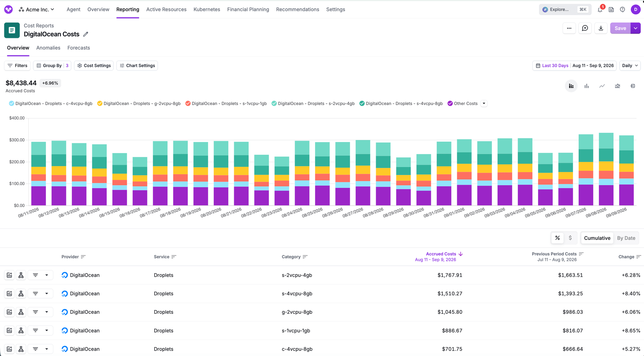This screenshot has width=644, height=356.
Task: Switch to Forecasts tab
Action: (x=78, y=48)
